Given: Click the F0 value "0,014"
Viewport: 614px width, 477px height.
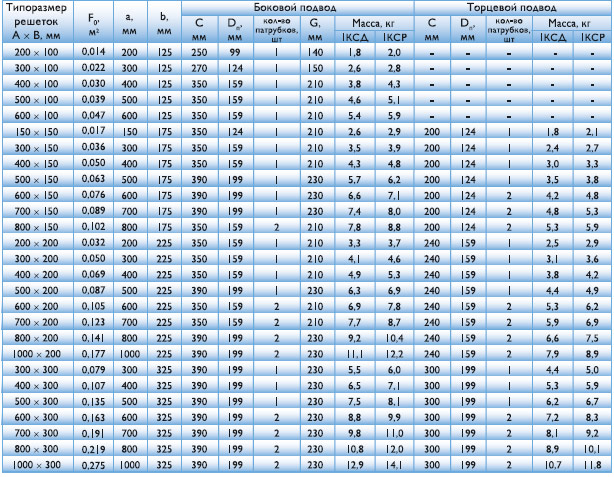Looking at the screenshot, I should (94, 52).
